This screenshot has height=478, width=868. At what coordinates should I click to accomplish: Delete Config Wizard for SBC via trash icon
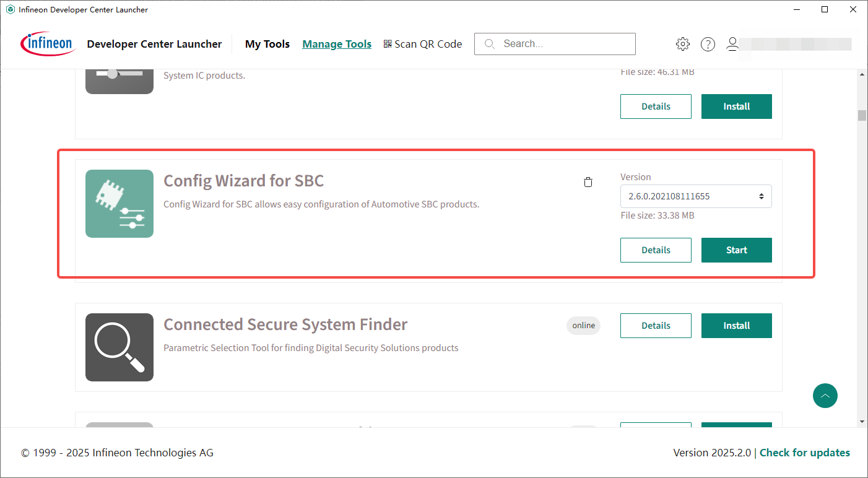point(588,182)
